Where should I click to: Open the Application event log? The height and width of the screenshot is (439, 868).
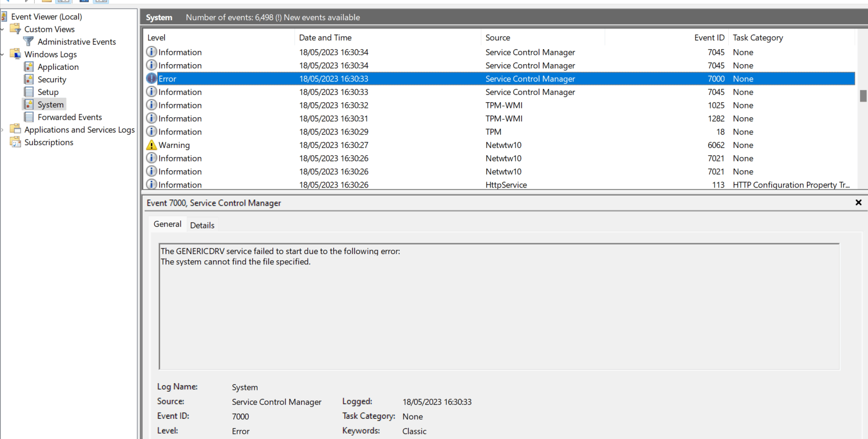58,66
